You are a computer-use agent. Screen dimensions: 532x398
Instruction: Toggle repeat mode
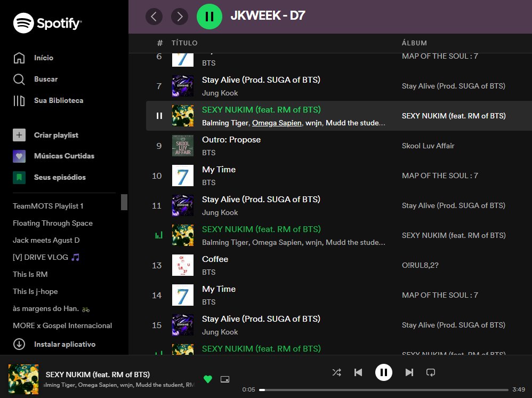click(431, 372)
